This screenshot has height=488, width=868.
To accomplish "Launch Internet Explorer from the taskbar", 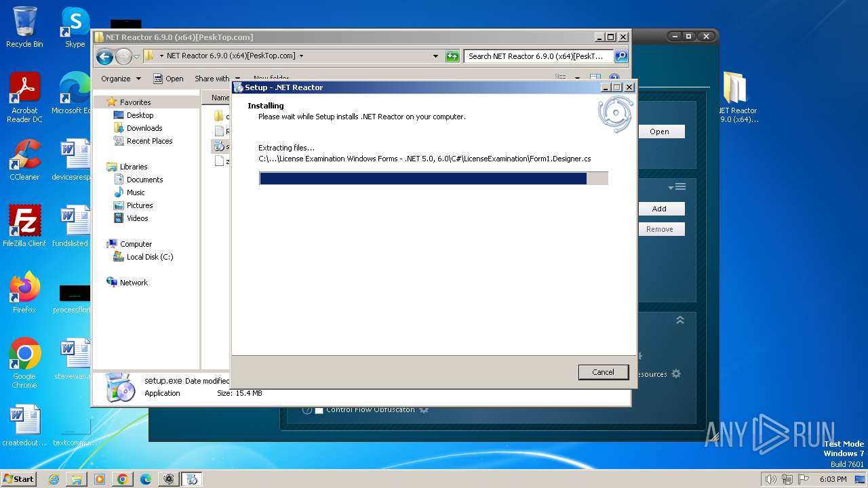I will click(54, 479).
